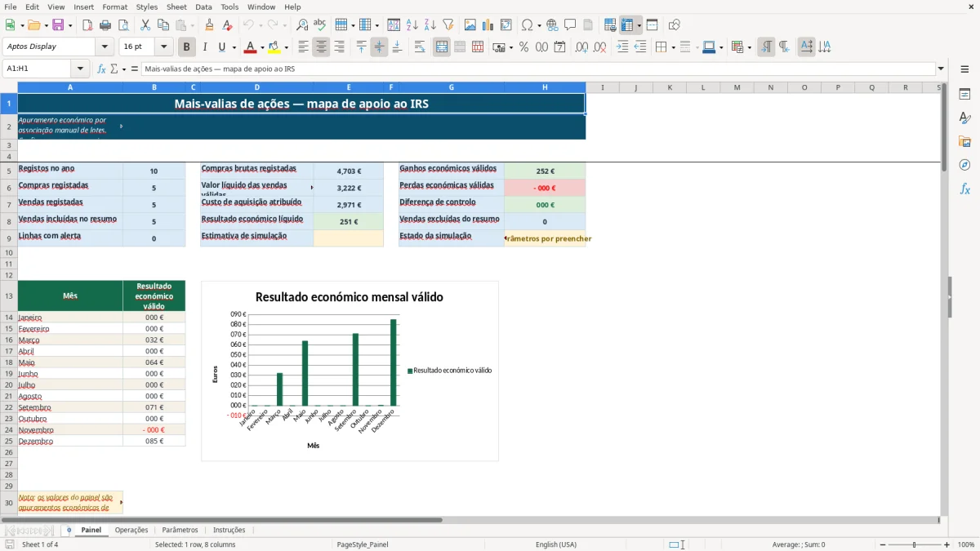The height and width of the screenshot is (551, 980).
Task: Click the Clear Direct Formatting icon
Action: click(x=228, y=25)
